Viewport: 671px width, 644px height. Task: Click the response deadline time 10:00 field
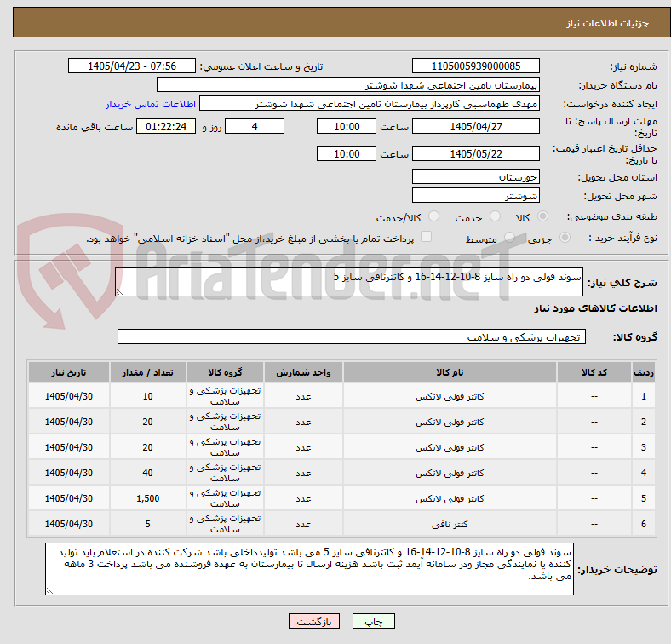point(347,126)
